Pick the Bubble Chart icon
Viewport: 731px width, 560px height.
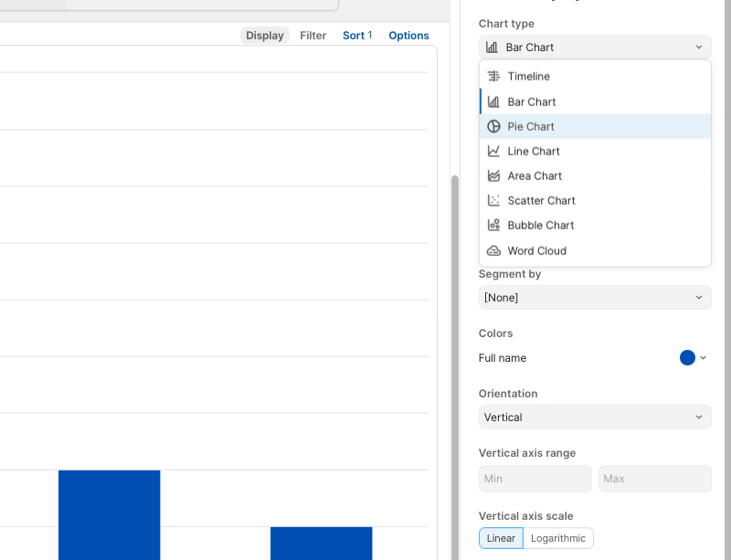pos(493,225)
